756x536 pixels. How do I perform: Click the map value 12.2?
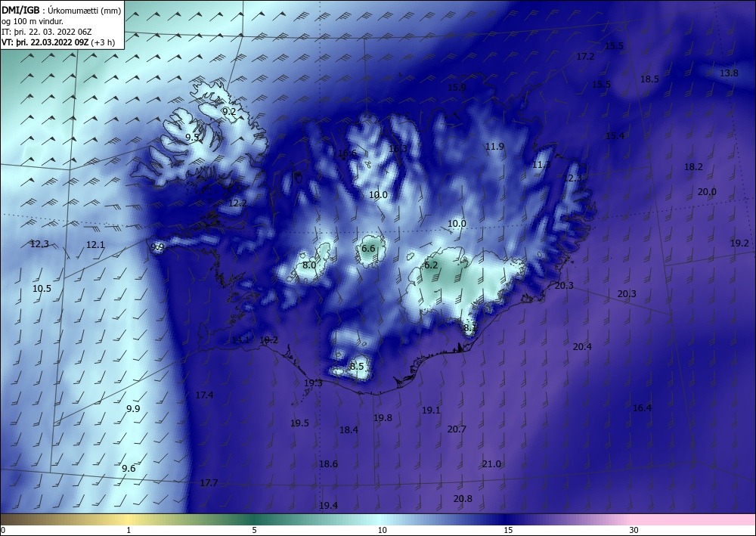(237, 203)
